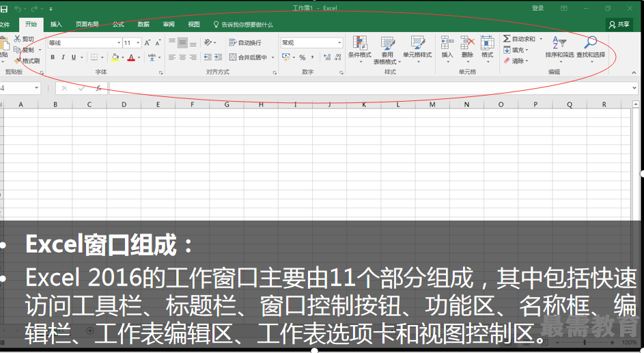Click the Save icon in quick access toolbar
Screen dimensions: 644x353
[3, 9]
